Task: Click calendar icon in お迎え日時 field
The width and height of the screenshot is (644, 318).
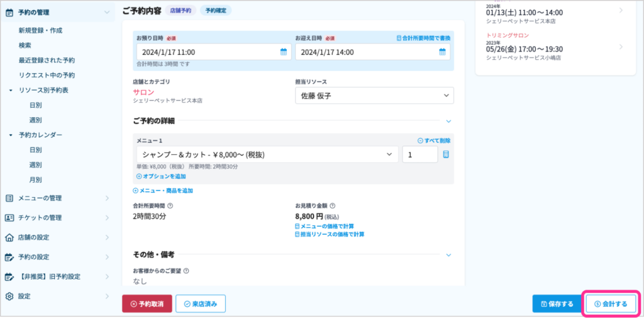Action: [x=442, y=52]
